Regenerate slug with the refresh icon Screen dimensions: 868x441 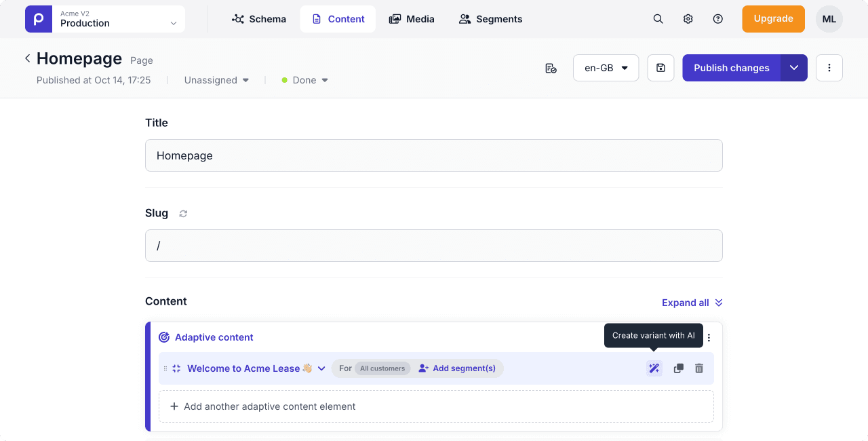pyautogui.click(x=183, y=214)
